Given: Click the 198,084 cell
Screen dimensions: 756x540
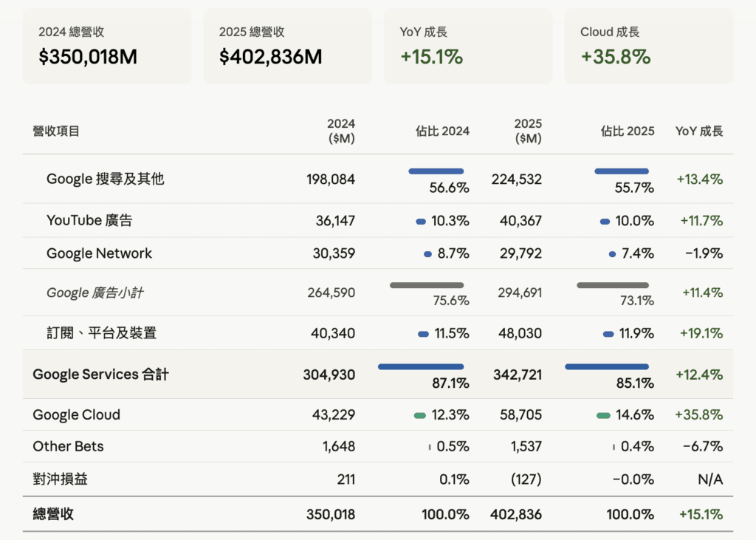Looking at the screenshot, I should pyautogui.click(x=331, y=180).
